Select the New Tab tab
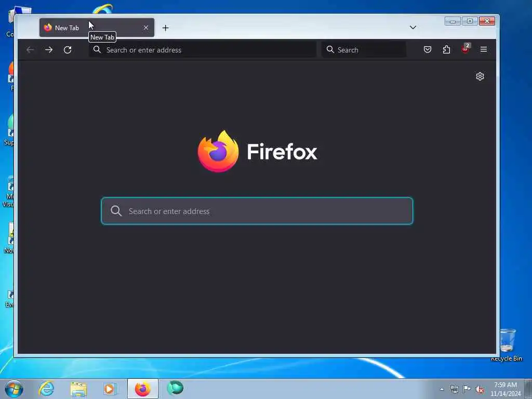Screen dimensions: 532x399 tap(97, 28)
